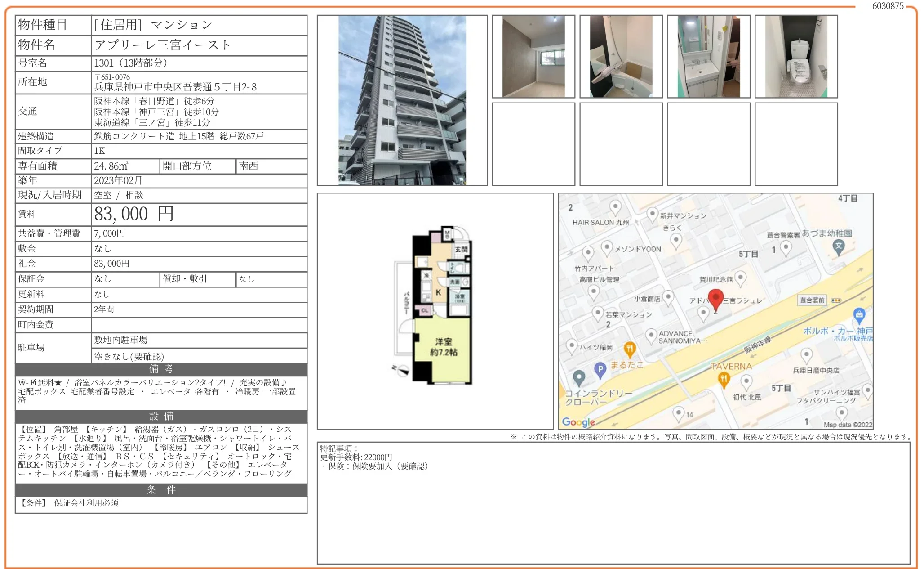Image resolution: width=924 pixels, height=569 pixels.
Task: Click the まるたこ restaurant marker icon
Action: point(630,349)
